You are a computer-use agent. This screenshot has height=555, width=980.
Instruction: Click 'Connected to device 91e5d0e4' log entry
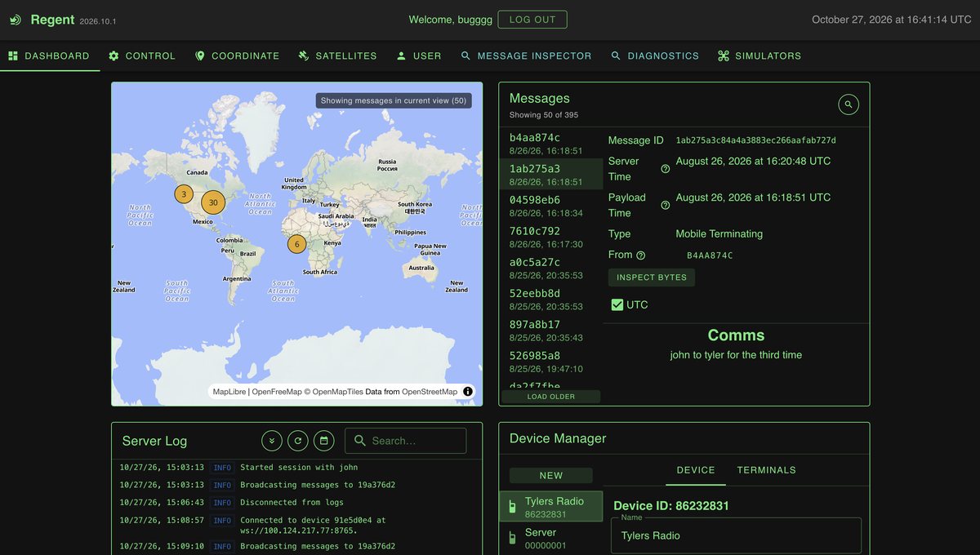314,525
